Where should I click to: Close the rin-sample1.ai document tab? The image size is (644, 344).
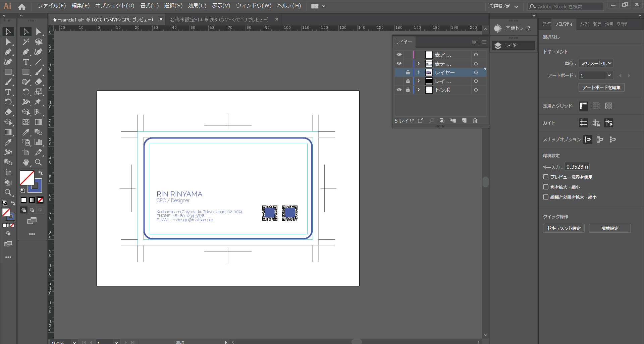[x=161, y=19]
